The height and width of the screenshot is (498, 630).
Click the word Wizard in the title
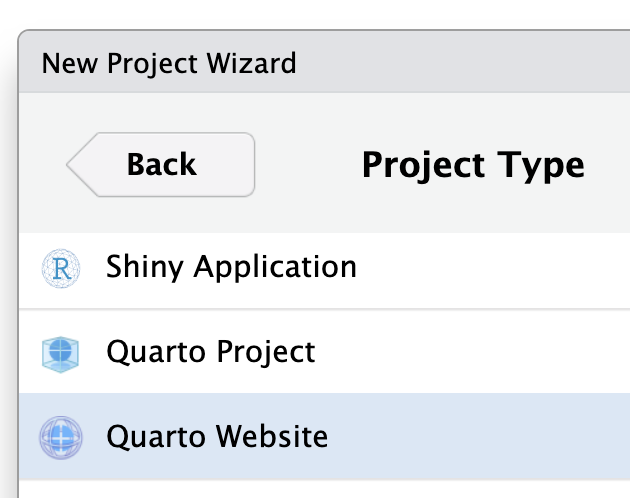pyautogui.click(x=251, y=63)
